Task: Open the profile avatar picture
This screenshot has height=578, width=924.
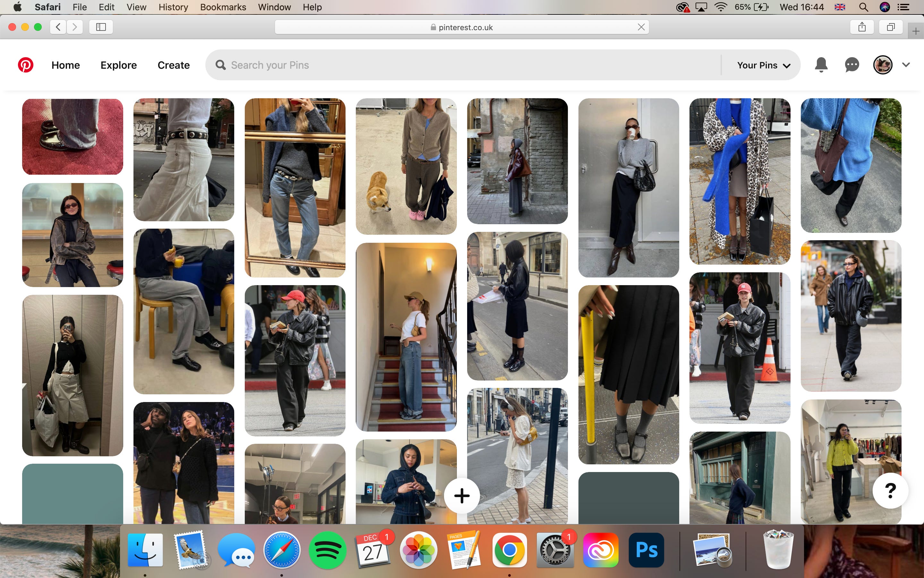Action: tap(882, 65)
